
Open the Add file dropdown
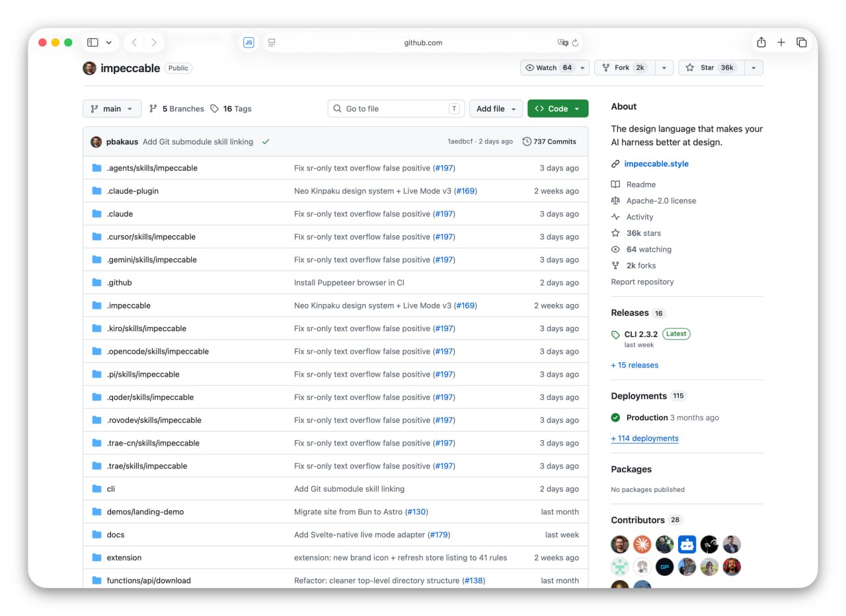click(496, 108)
